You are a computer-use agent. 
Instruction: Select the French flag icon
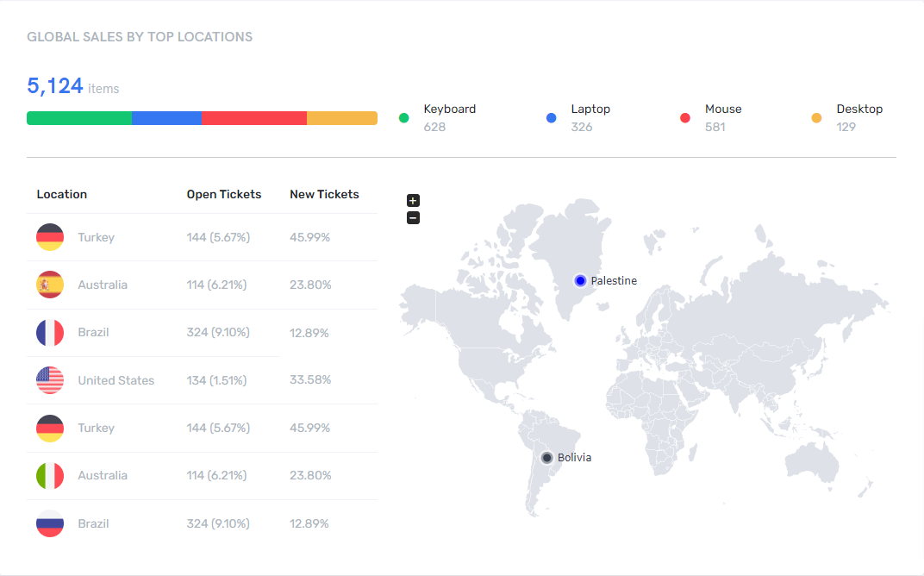(50, 333)
